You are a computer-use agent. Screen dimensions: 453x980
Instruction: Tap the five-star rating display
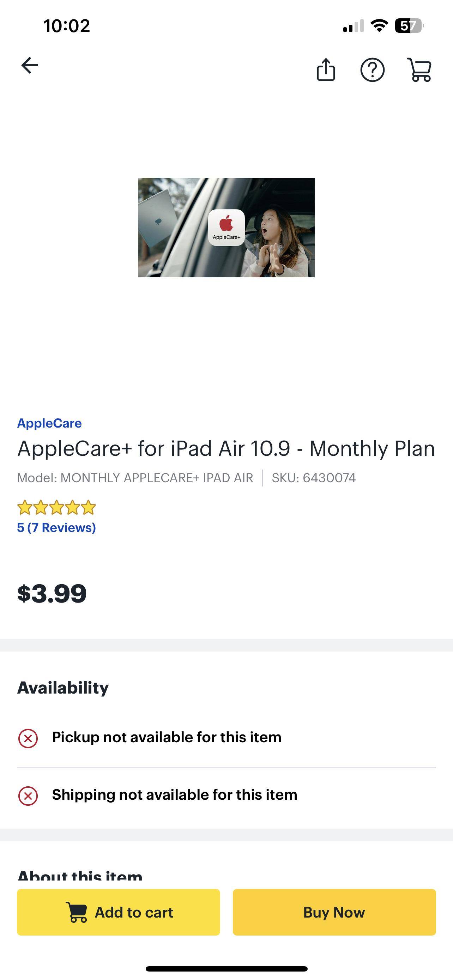56,508
